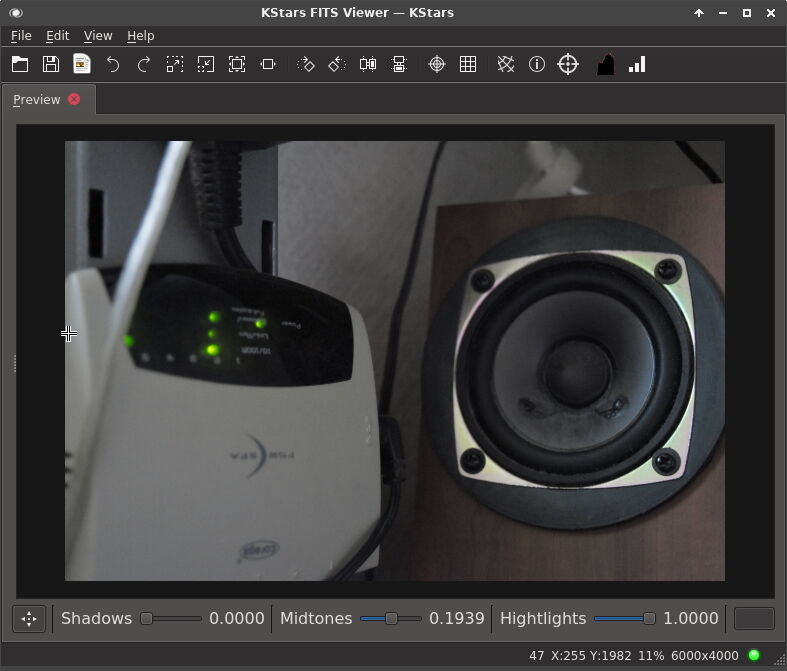Click the Midtones slider handle
Viewport: 787px width, 671px height.
click(x=391, y=618)
